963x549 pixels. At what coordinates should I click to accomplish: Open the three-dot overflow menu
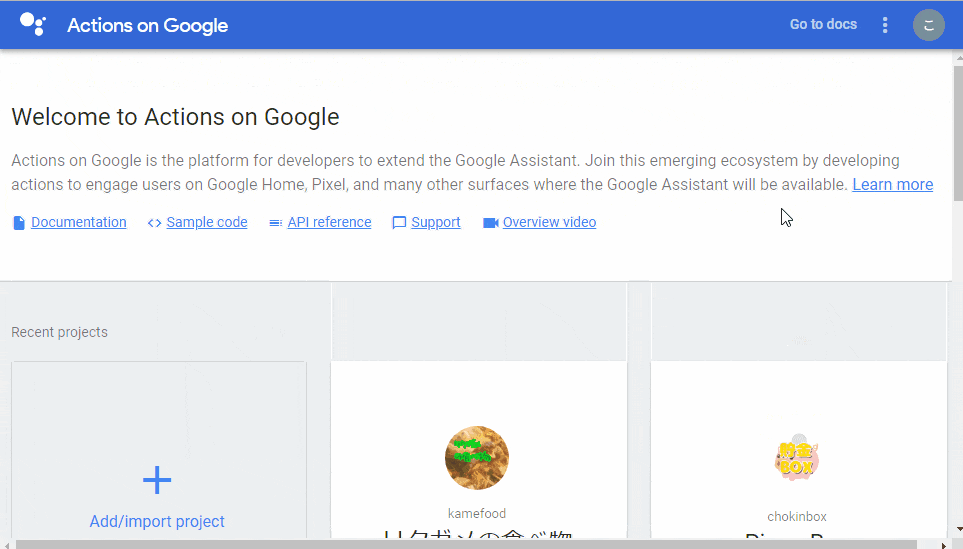pyautogui.click(x=885, y=25)
